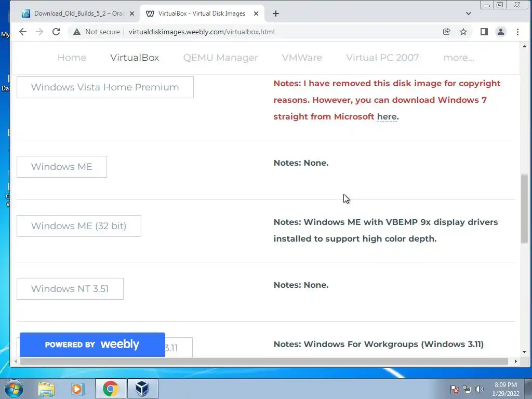
Task: Share this page via the share icon
Action: pos(446,32)
